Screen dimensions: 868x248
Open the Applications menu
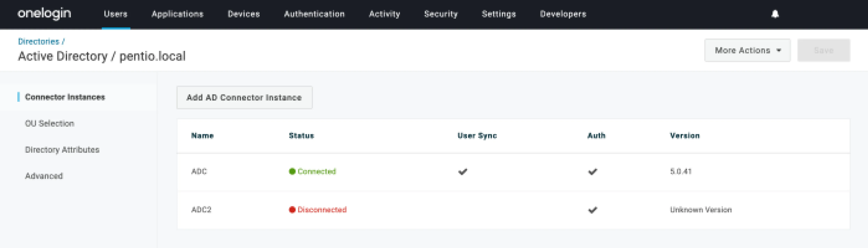pos(177,14)
